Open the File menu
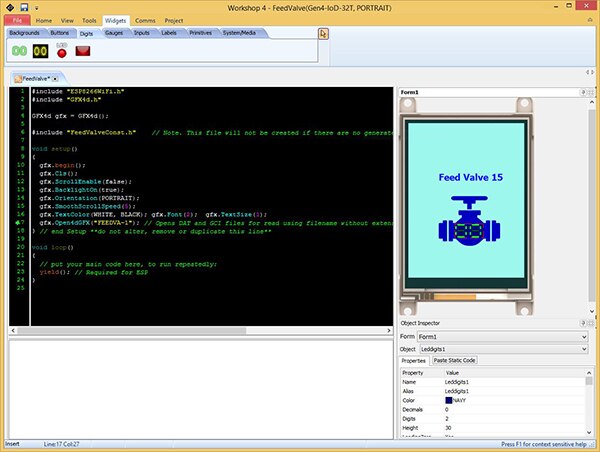Screen dimensions: 600x452 point(17,19)
